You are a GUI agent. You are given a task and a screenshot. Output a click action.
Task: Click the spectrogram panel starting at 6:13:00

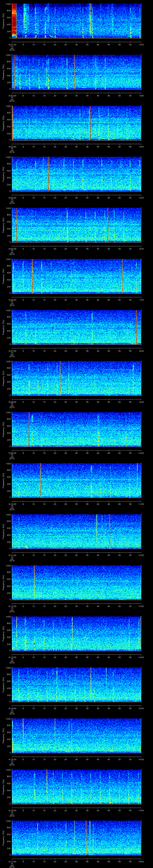coord(76,633)
